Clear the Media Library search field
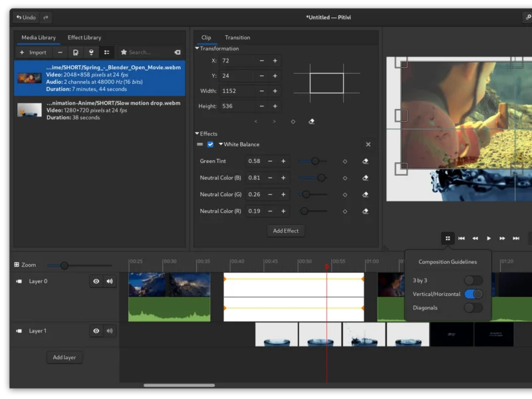The height and width of the screenshot is (399, 532). point(178,53)
